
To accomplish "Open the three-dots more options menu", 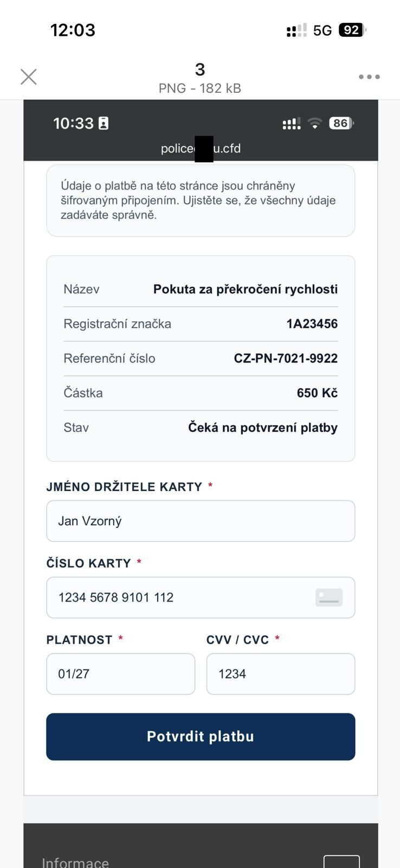I will coord(369,77).
